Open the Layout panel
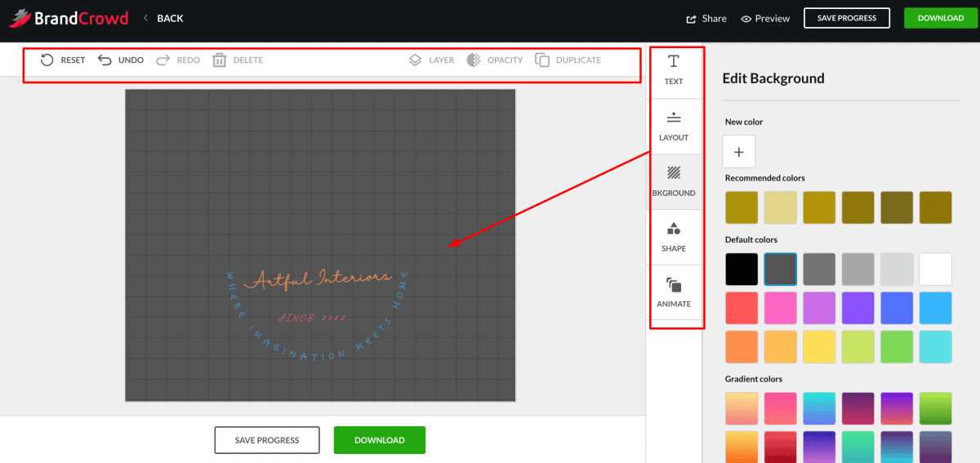 (674, 126)
